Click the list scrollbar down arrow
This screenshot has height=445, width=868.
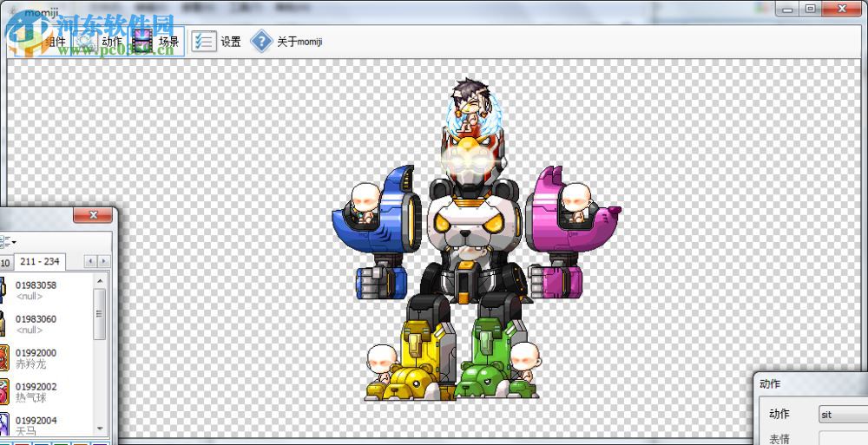(101, 428)
